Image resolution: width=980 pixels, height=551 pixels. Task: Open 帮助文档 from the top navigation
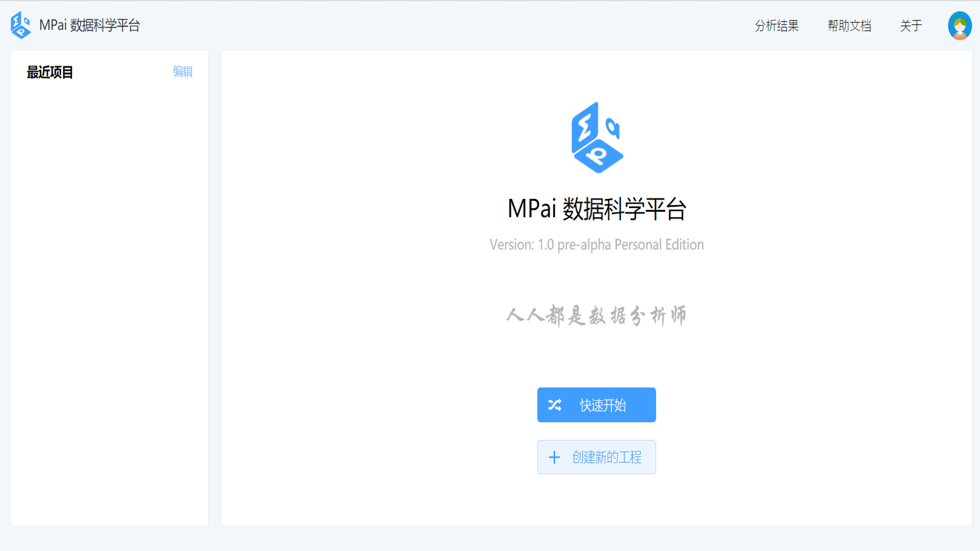pyautogui.click(x=849, y=26)
